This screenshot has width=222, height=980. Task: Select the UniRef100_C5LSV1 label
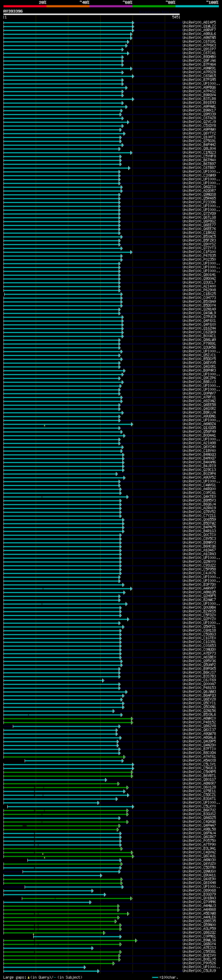tap(199, 764)
